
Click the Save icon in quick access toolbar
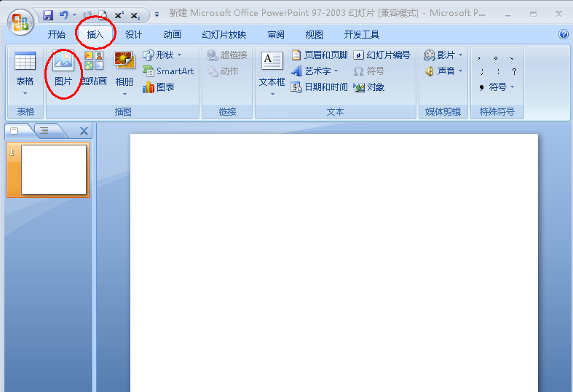(48, 15)
